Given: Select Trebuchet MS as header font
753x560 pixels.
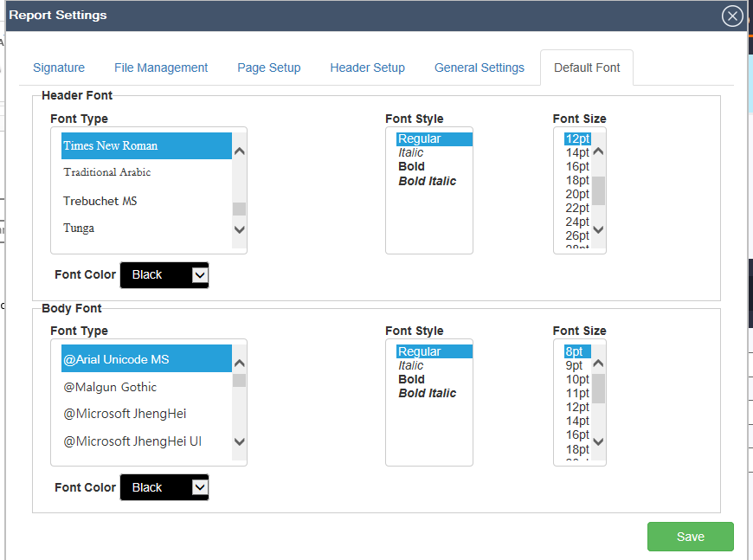Looking at the screenshot, I should click(100, 201).
